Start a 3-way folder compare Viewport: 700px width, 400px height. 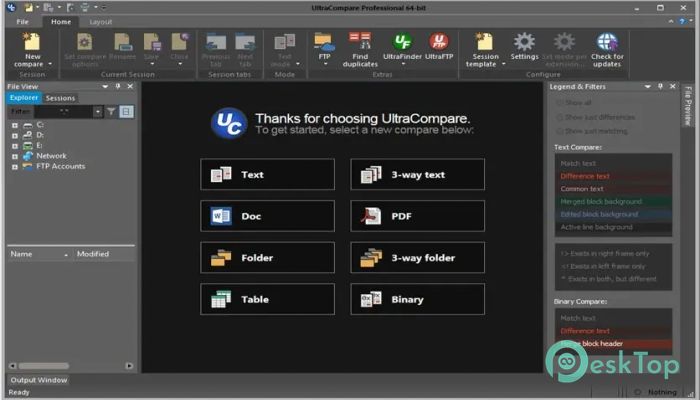(417, 258)
